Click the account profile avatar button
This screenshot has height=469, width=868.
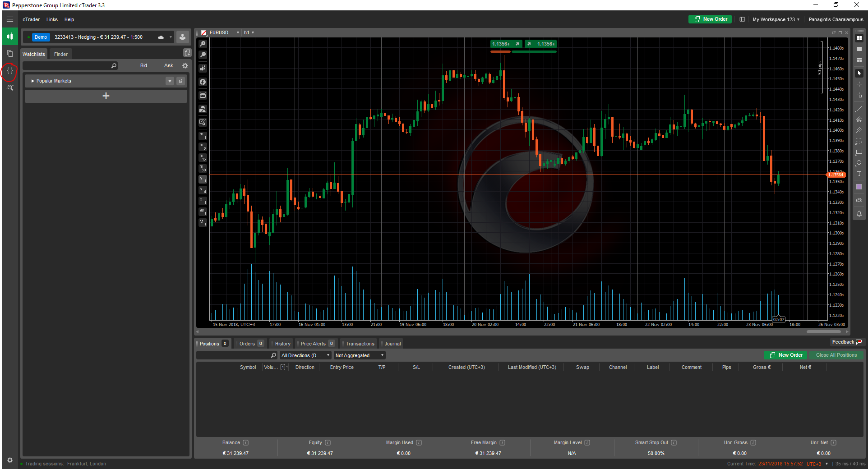[x=182, y=37]
